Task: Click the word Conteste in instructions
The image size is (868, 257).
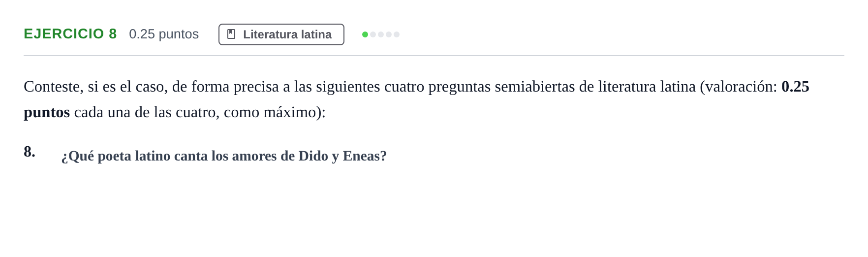Action: coord(53,87)
